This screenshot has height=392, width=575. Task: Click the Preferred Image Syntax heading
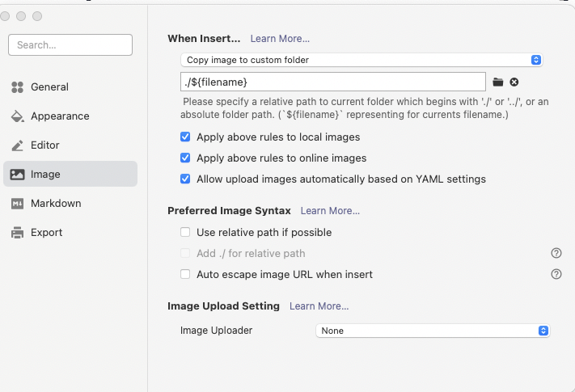point(229,211)
